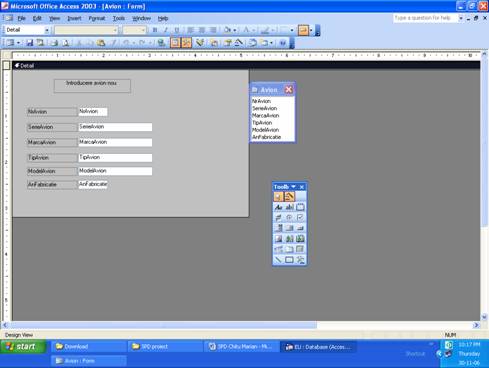The image size is (489, 368).
Task: Expand the font name combo box
Action: click(115, 30)
